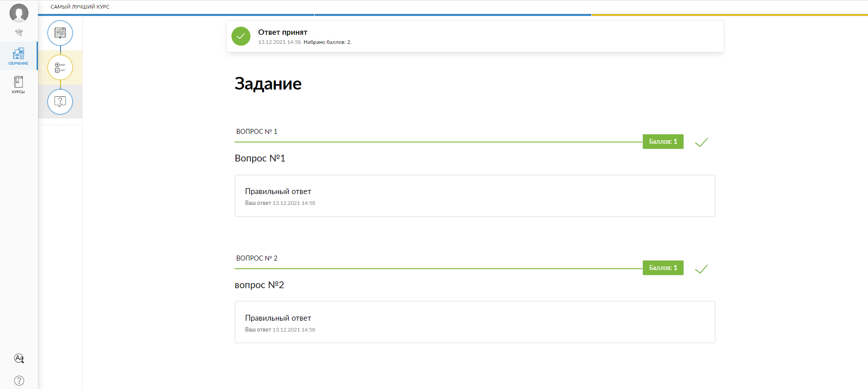Click the Баллов: 1 badge for question 1
Viewport: 868px width, 389px height.
(x=663, y=142)
